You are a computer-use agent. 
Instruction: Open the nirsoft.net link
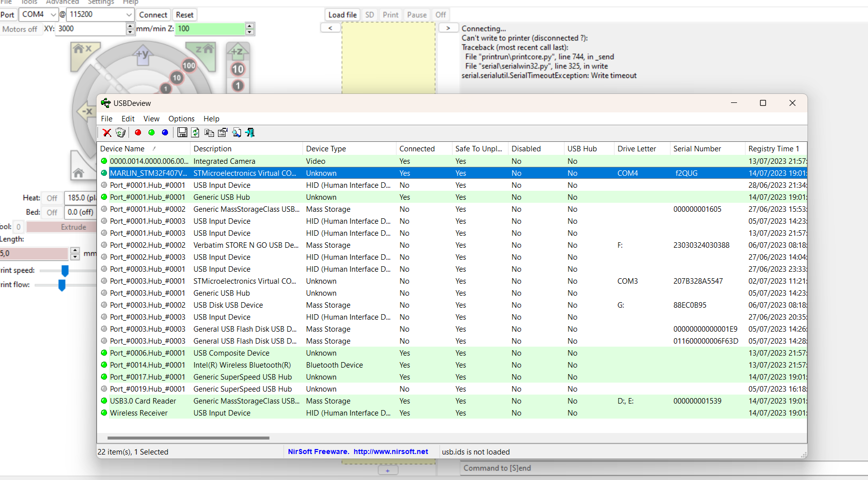390,452
